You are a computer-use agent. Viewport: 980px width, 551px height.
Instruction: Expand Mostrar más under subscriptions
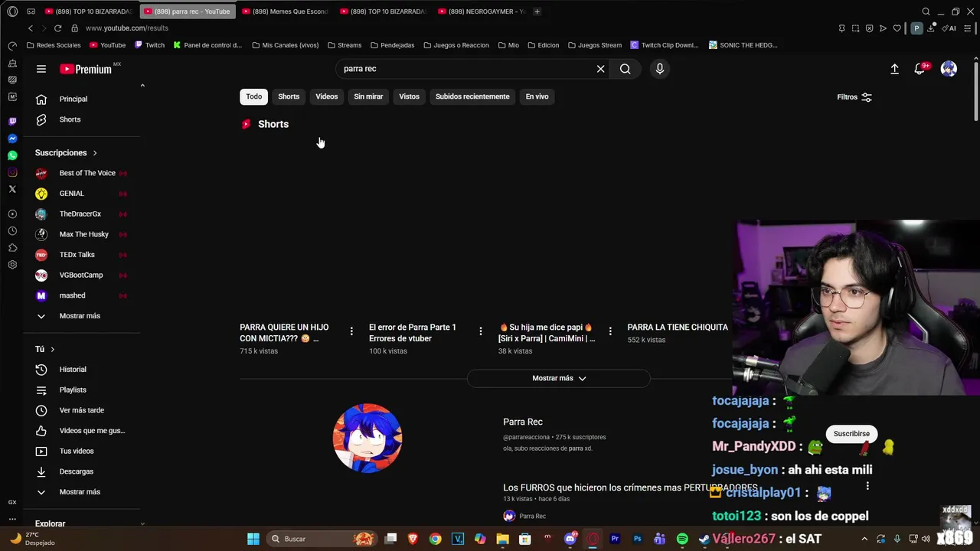tap(81, 316)
